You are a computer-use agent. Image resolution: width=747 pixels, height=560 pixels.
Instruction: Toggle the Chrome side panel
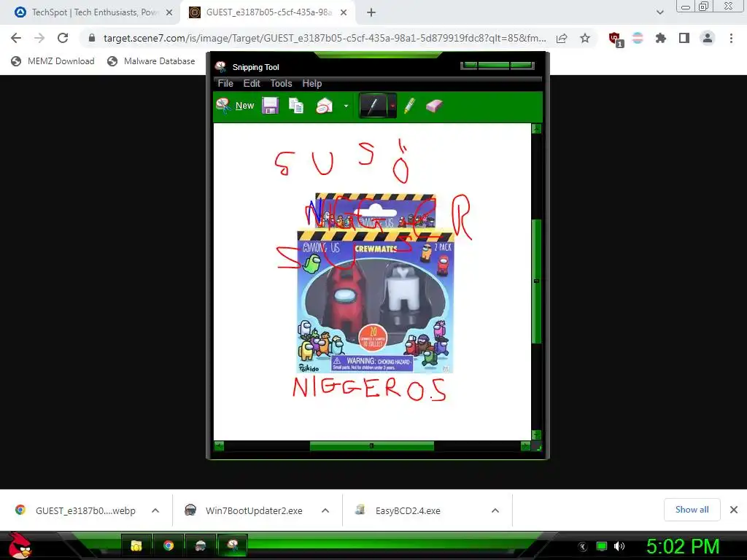[x=684, y=38]
